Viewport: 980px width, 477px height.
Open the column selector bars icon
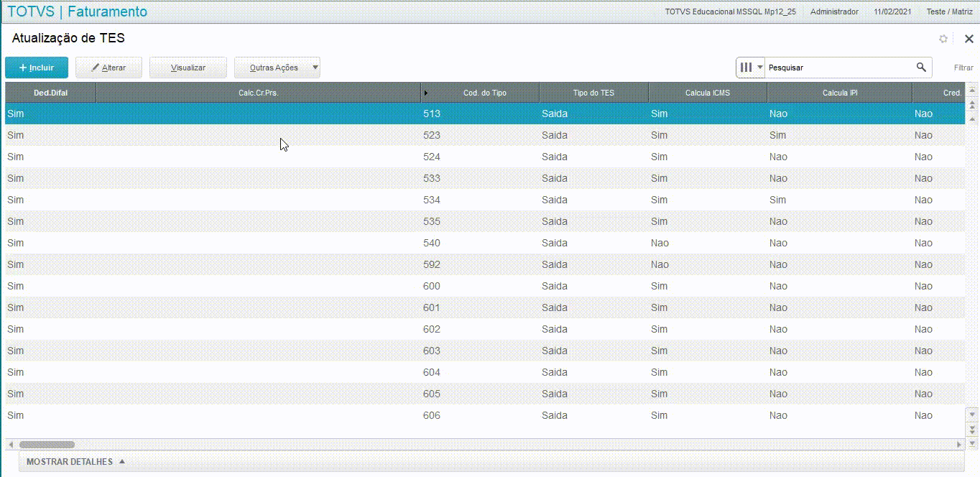[x=746, y=68]
